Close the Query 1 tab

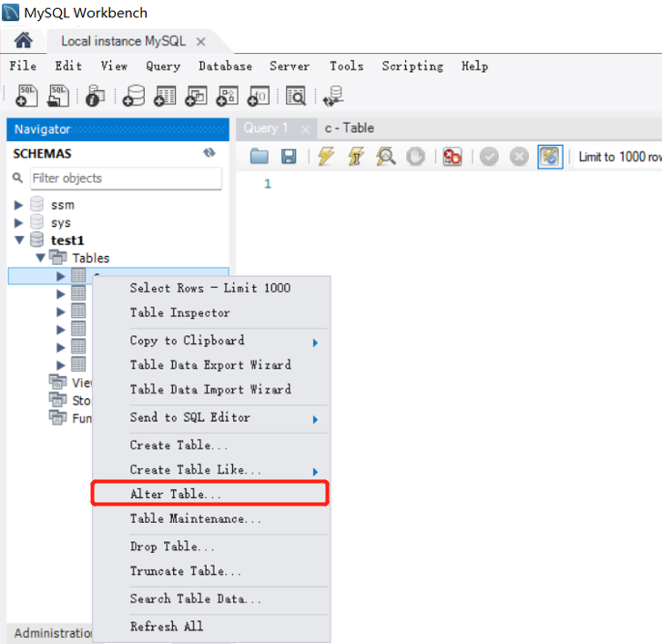click(305, 129)
